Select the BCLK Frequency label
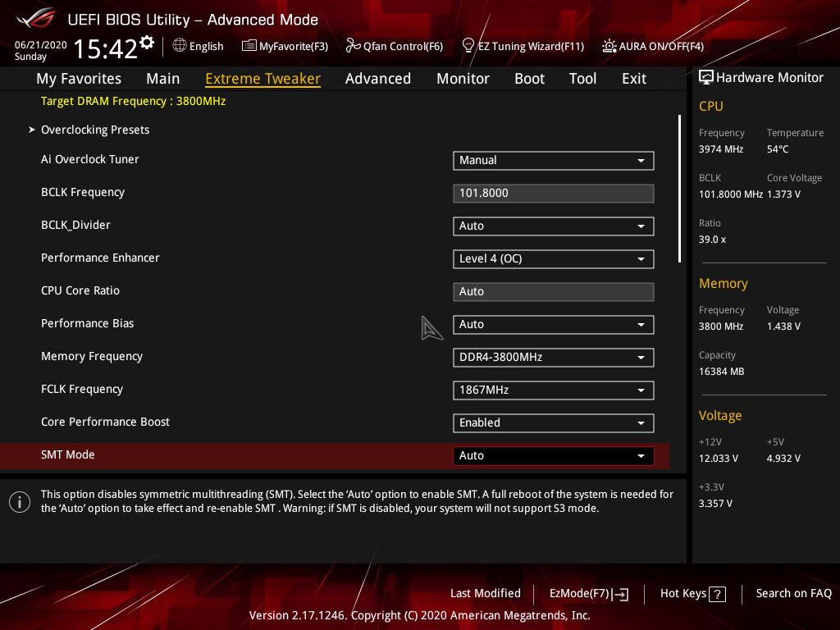840x630 pixels. coord(83,192)
